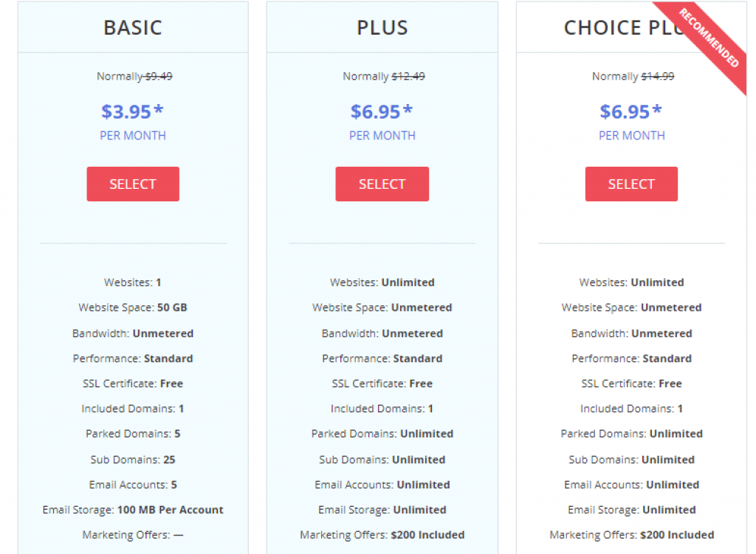756x554 pixels.
Task: Click the Choice Plus $6.95 price
Action: 631,112
